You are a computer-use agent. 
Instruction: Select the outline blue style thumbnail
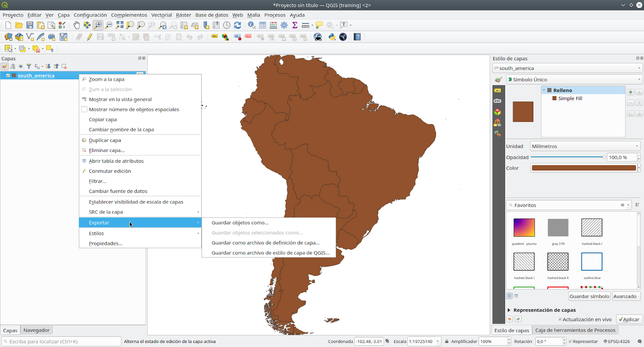pyautogui.click(x=592, y=262)
